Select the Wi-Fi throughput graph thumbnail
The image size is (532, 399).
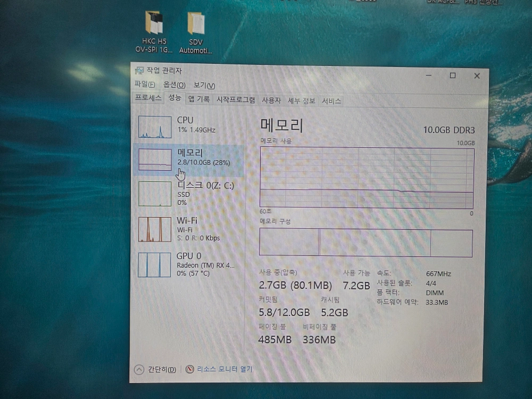(x=155, y=229)
